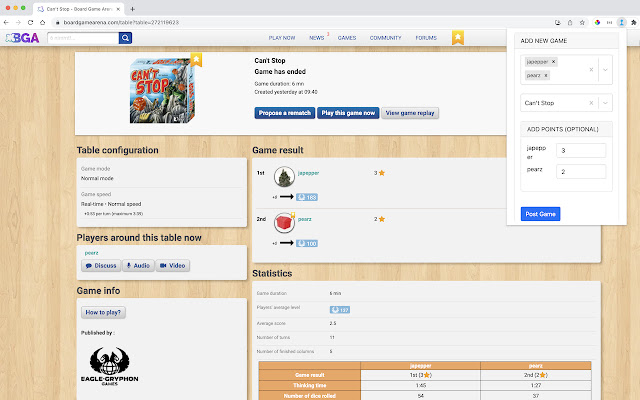Click japepper points input field
Image resolution: width=640 pixels, height=400 pixels.
click(x=581, y=151)
